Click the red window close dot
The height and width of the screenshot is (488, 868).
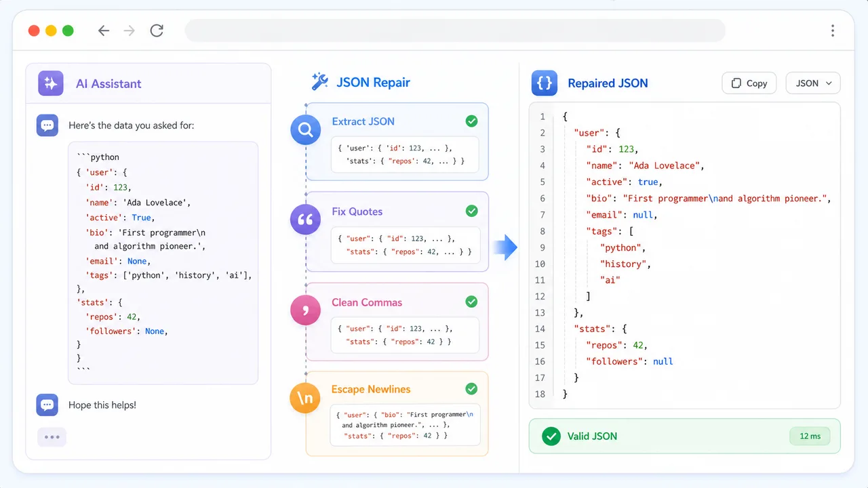[x=33, y=30]
